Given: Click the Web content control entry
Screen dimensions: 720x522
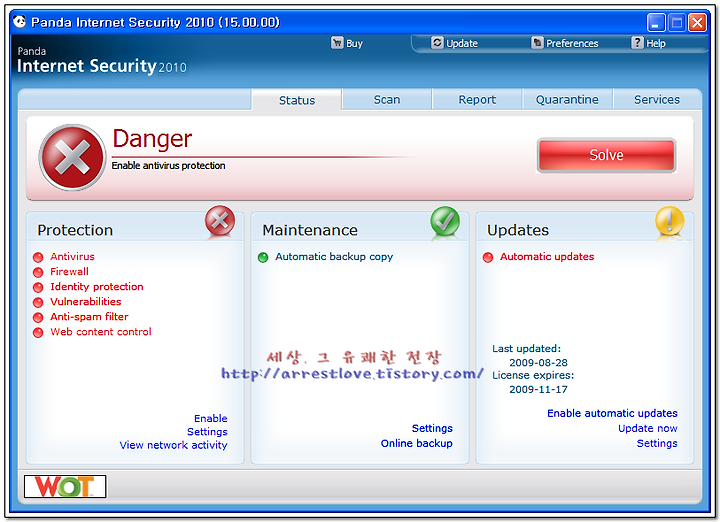Looking at the screenshot, I should coord(101,332).
